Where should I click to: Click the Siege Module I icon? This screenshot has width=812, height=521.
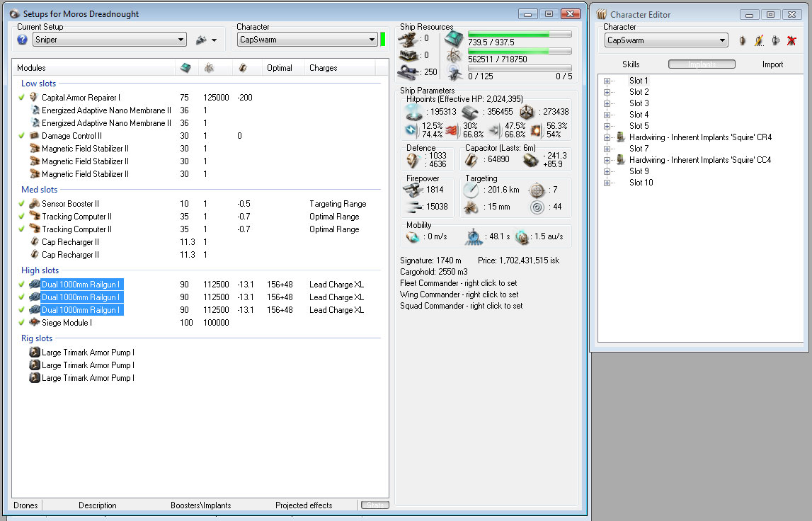pyautogui.click(x=34, y=323)
